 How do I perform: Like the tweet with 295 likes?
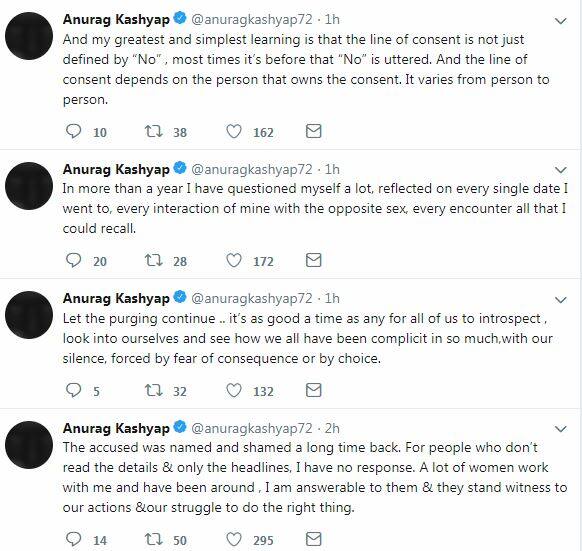(234, 539)
